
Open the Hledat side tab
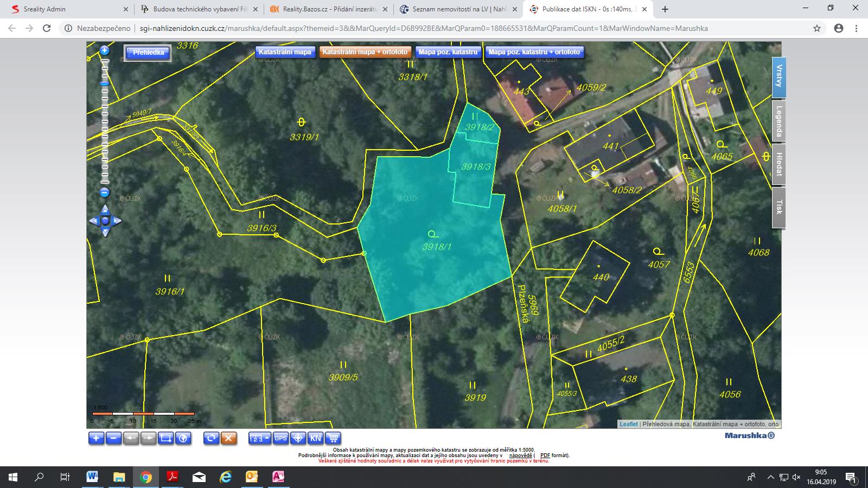[779, 164]
